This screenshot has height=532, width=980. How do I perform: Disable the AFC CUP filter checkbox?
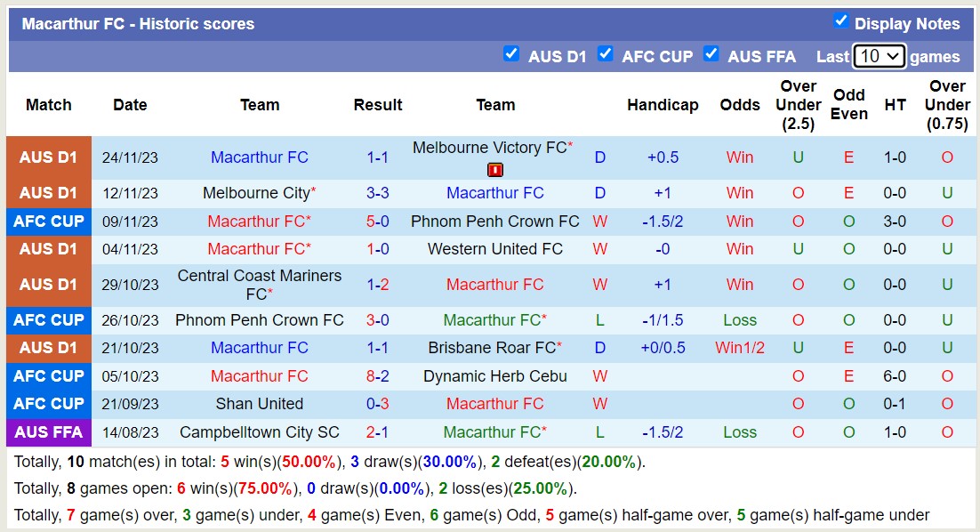pyautogui.click(x=606, y=53)
